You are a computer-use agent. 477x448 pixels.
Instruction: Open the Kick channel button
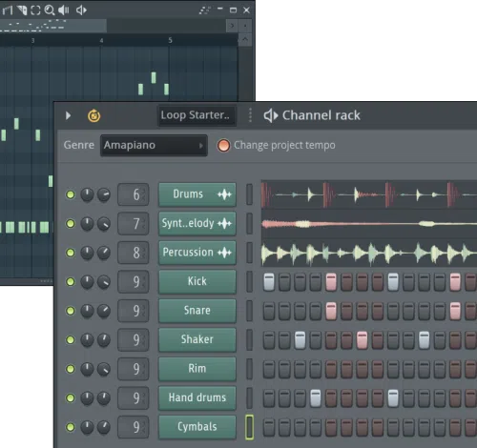tap(197, 282)
